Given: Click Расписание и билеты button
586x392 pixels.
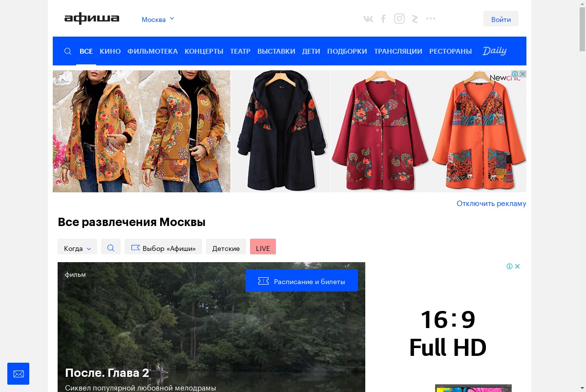Looking at the screenshot, I should 302,281.
